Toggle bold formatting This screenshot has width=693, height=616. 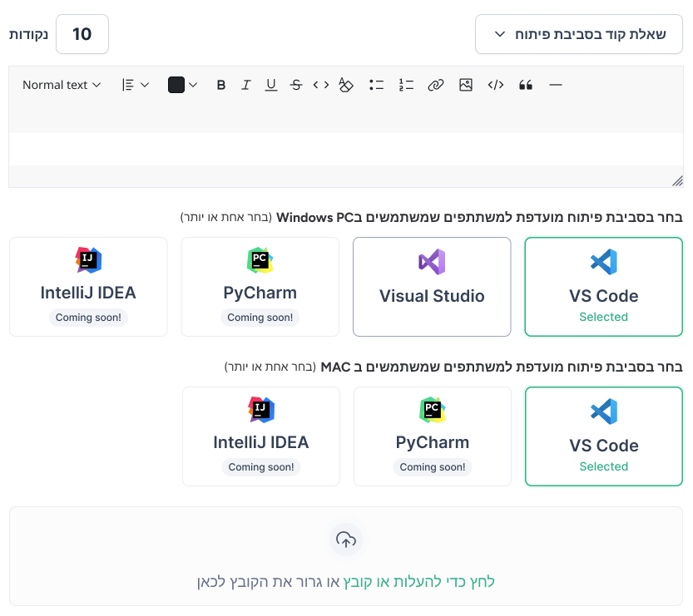[x=221, y=85]
